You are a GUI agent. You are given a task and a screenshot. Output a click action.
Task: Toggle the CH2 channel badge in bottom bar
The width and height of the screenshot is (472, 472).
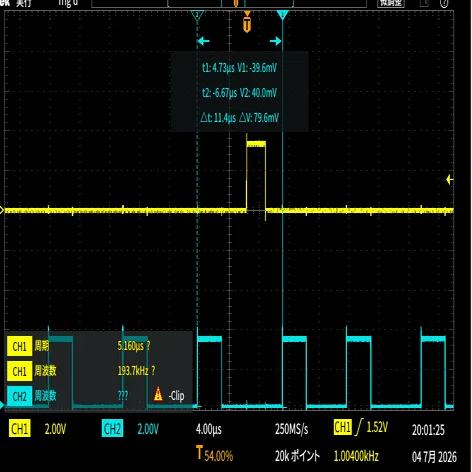tap(112, 429)
